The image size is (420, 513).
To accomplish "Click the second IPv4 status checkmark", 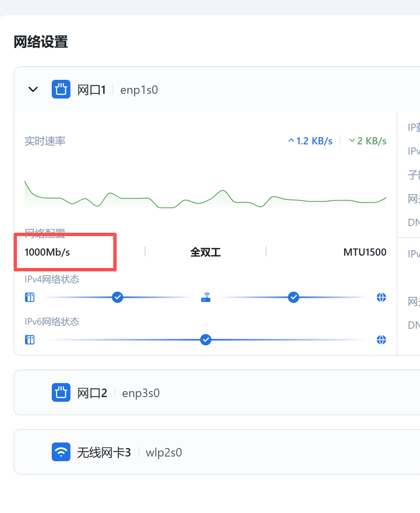I will [294, 297].
